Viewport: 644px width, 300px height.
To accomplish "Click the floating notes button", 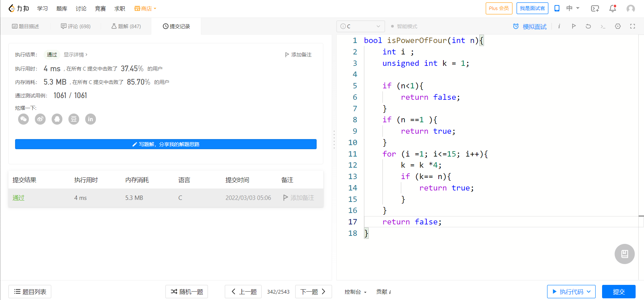I will pyautogui.click(x=625, y=254).
